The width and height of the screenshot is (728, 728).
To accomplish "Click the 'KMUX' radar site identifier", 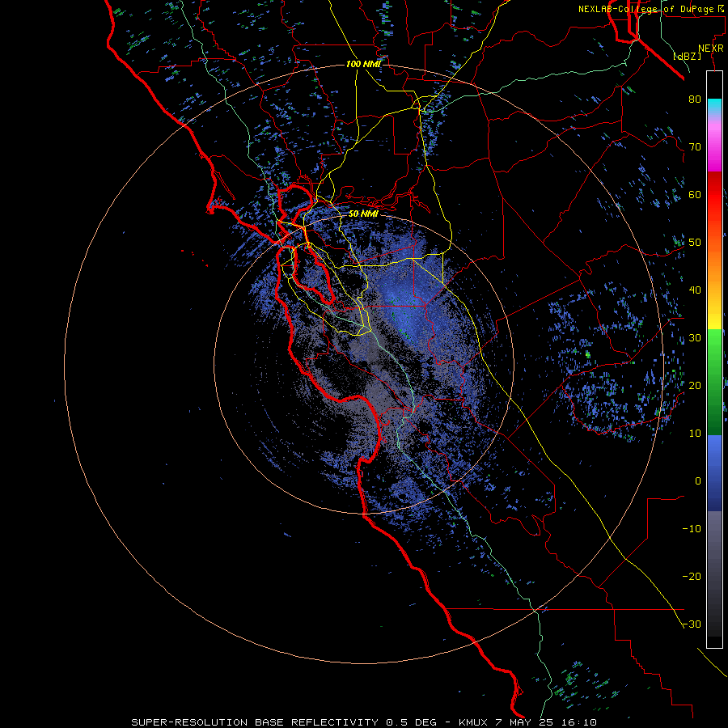I will point(474,722).
